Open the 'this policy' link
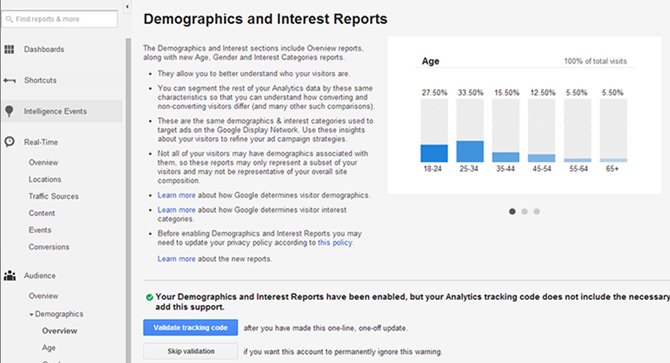The image size is (670, 363). (x=335, y=243)
